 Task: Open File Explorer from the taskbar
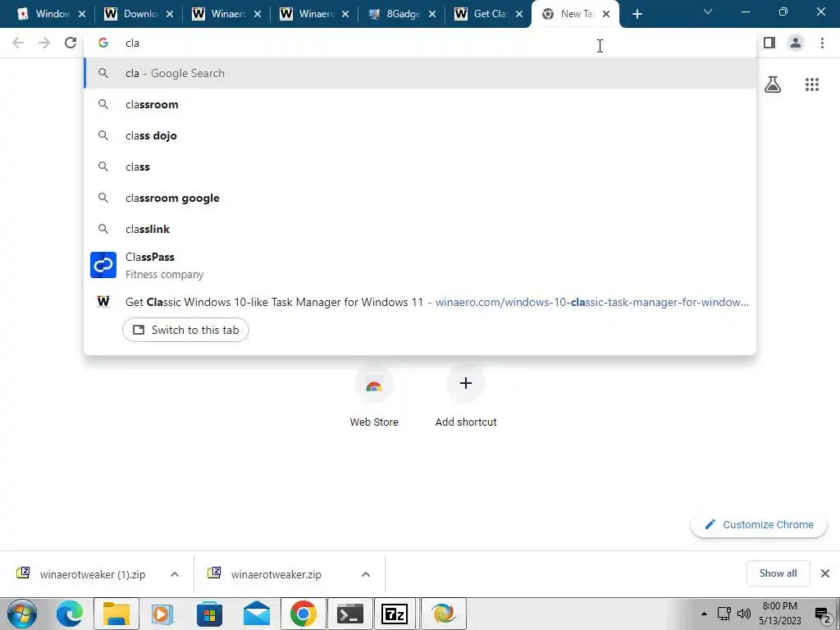click(116, 614)
